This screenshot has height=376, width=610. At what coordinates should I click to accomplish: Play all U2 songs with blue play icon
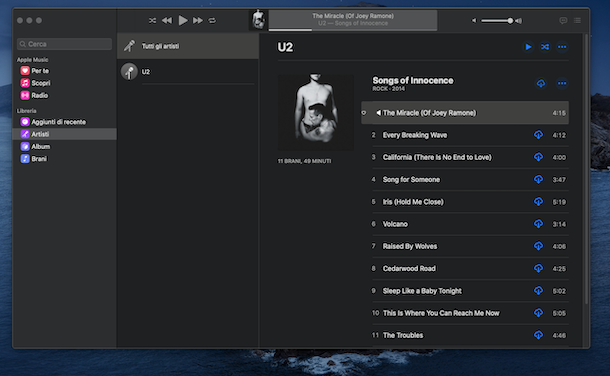pyautogui.click(x=528, y=47)
